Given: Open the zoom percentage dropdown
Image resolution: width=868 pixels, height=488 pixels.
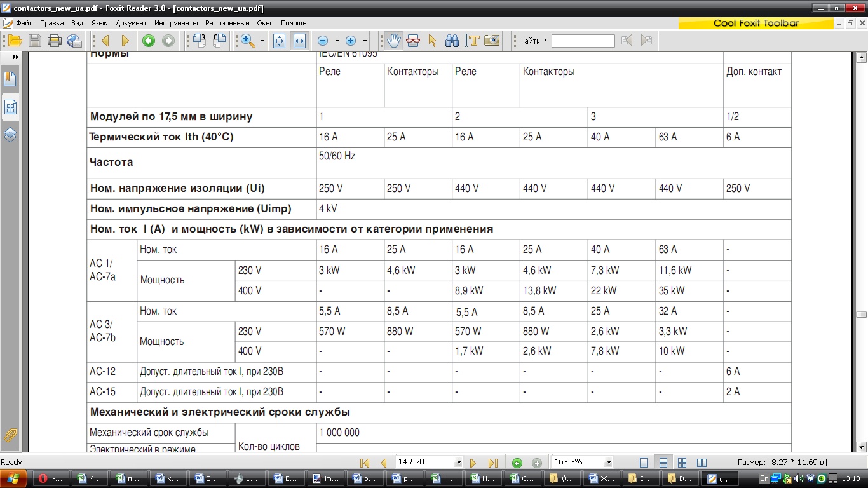Looking at the screenshot, I should tap(609, 462).
